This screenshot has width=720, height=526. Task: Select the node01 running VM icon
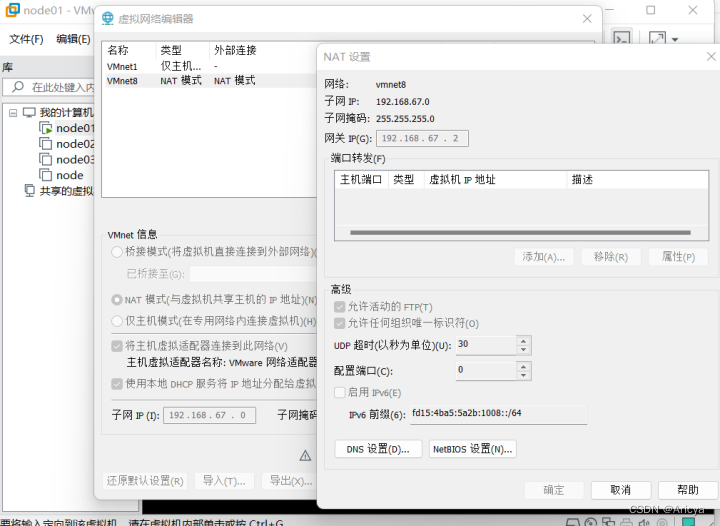click(x=45, y=128)
